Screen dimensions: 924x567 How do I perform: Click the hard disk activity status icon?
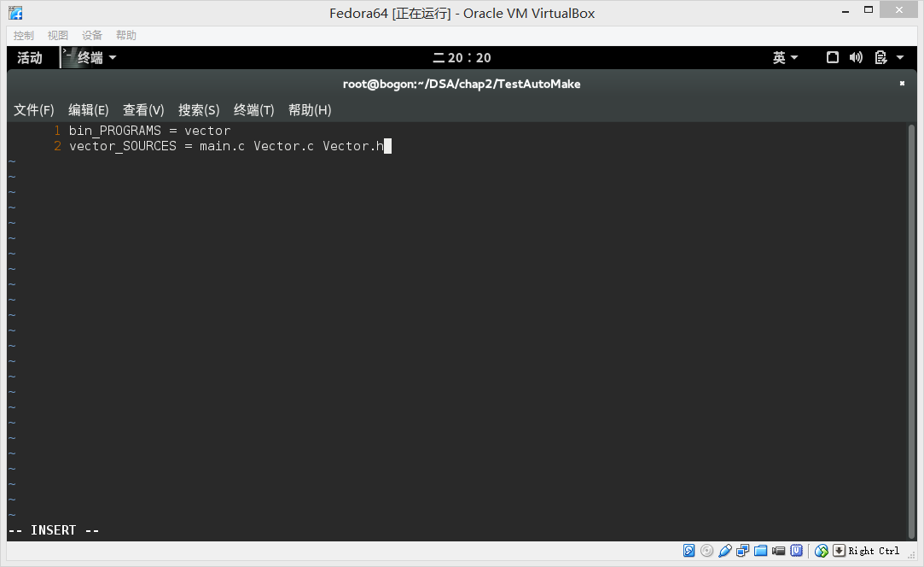pyautogui.click(x=689, y=550)
